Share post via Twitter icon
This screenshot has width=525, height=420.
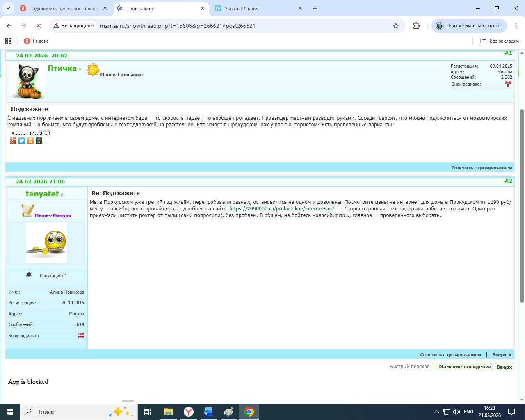tap(22, 141)
